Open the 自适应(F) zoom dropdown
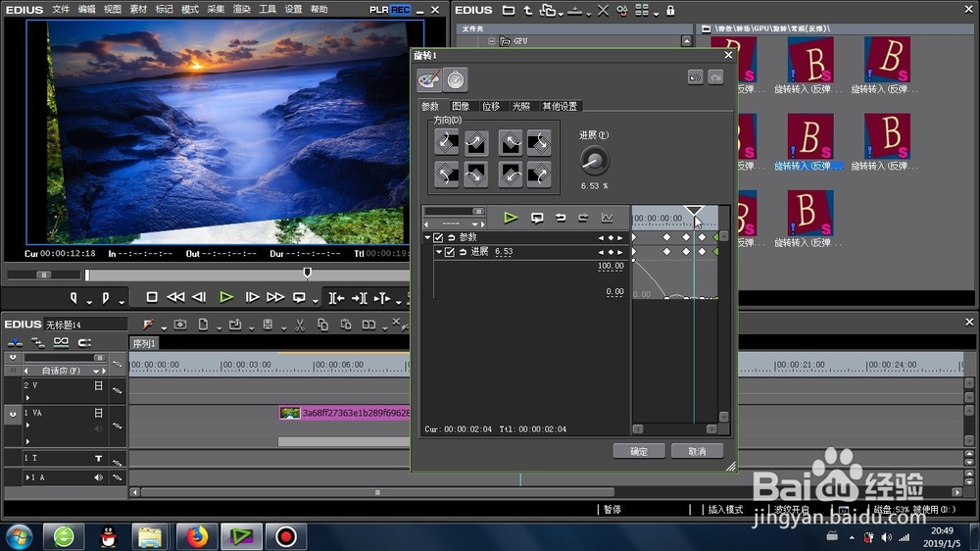Screen dimensions: 980x551 (95, 371)
